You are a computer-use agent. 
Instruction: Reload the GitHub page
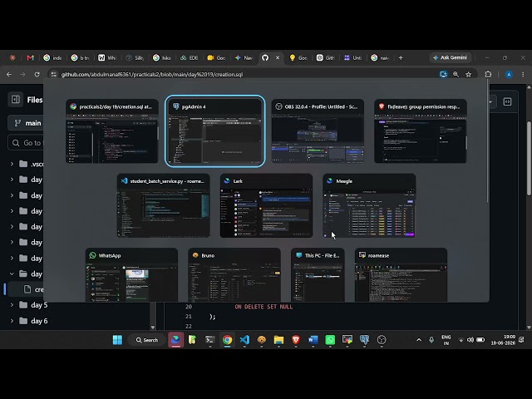tap(37, 74)
